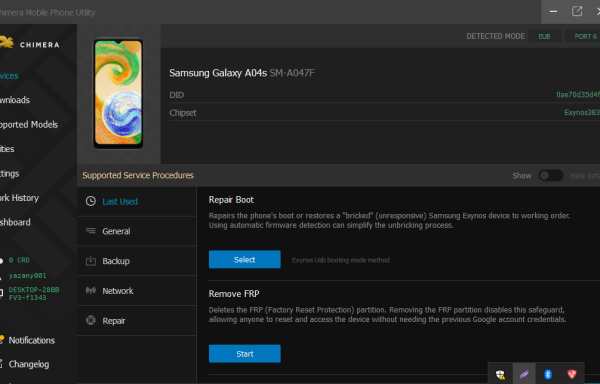Click computer name DESKTOP-28BB
600x384 pixels.
tap(34, 290)
